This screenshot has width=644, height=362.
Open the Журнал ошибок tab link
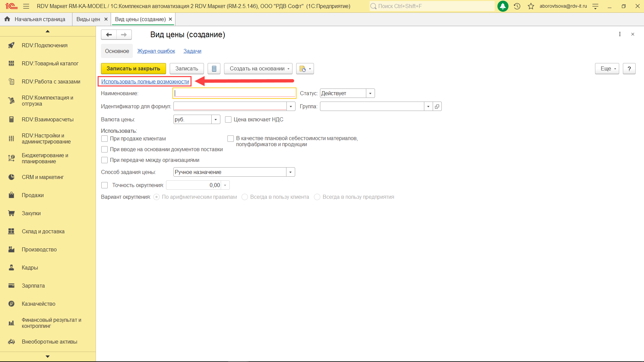coord(156,51)
